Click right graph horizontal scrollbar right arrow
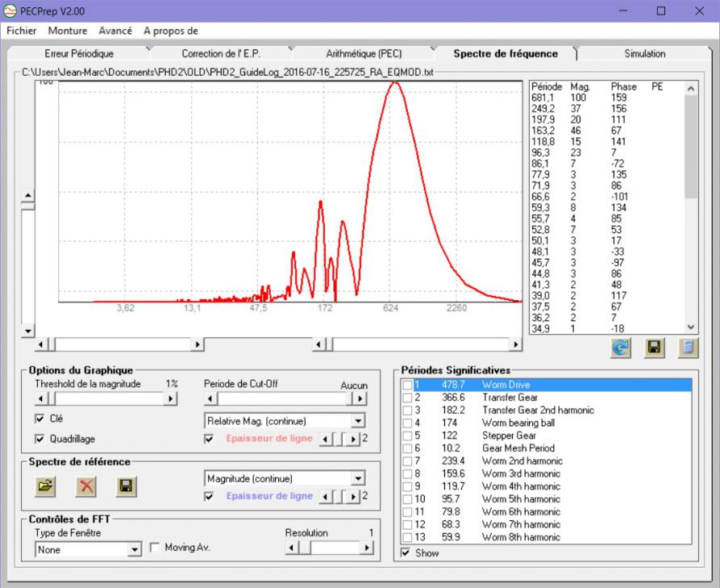Viewport: 720px width, 588px height. 516,344
